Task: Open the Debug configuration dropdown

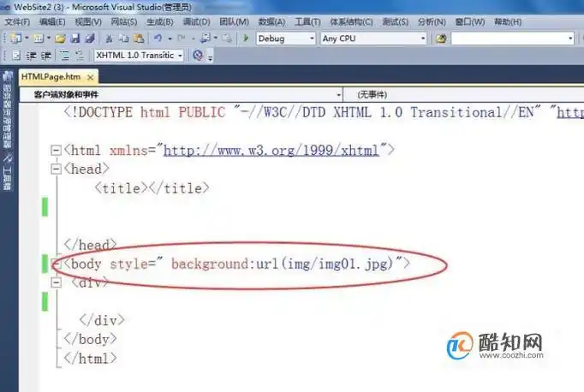Action: click(x=286, y=39)
